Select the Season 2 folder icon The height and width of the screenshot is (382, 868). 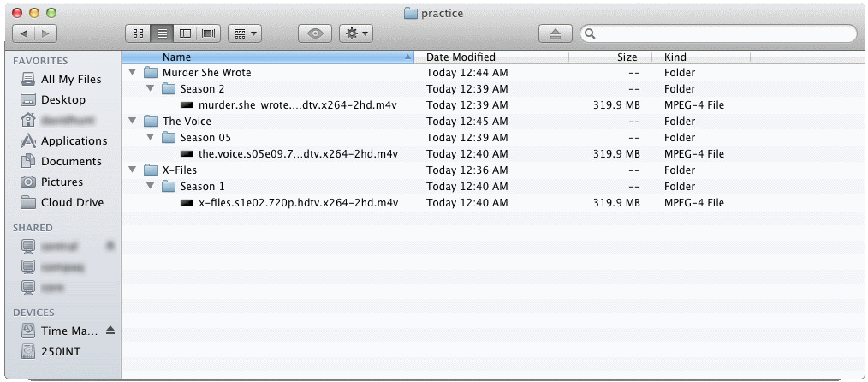pos(169,88)
